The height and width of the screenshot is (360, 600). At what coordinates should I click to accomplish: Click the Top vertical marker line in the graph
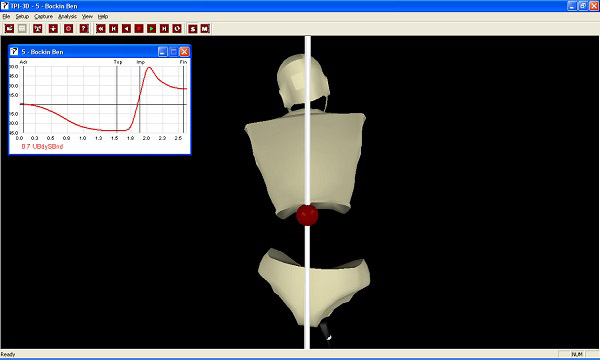[117, 99]
